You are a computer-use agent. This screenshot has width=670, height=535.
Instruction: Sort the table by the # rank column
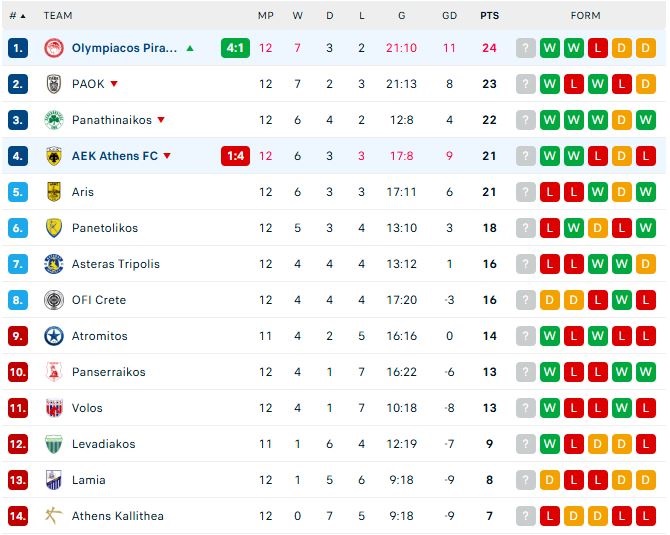17,16
